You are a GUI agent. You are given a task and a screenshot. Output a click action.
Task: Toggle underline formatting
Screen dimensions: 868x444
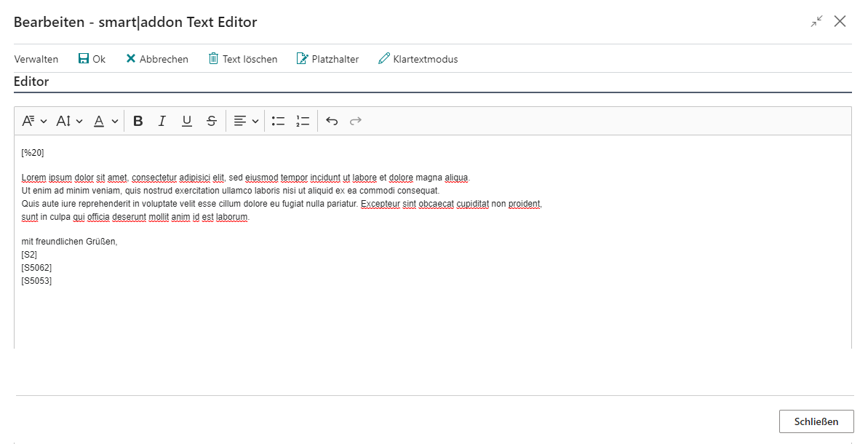[186, 120]
